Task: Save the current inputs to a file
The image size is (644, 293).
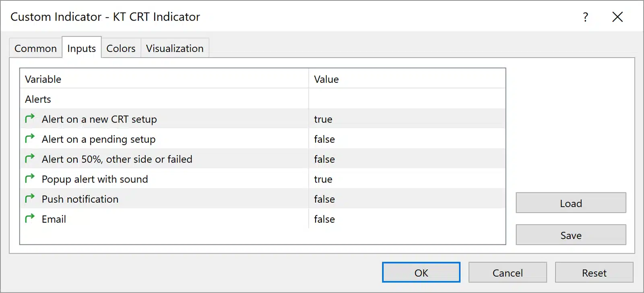Action: [571, 235]
